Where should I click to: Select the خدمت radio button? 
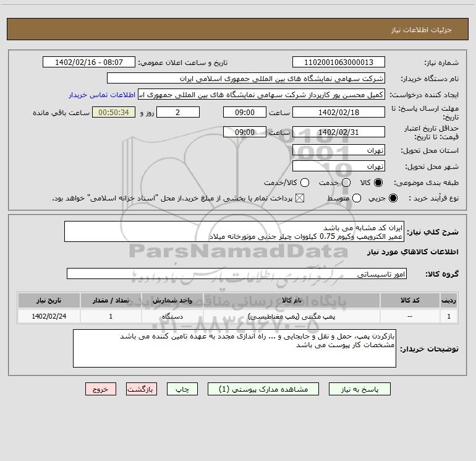[x=346, y=183]
